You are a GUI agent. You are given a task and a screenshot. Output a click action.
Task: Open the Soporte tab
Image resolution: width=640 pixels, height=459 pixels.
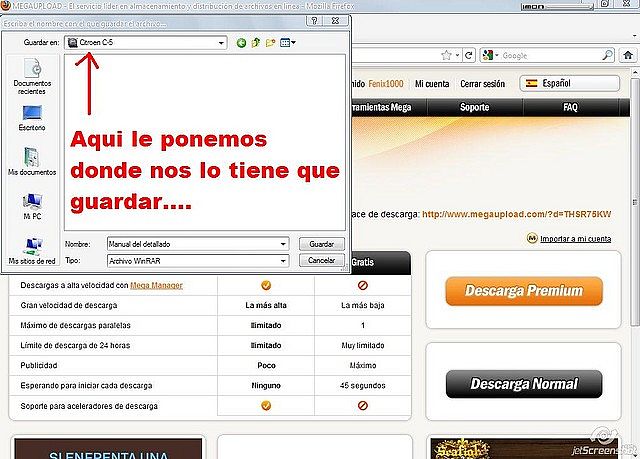tap(474, 106)
